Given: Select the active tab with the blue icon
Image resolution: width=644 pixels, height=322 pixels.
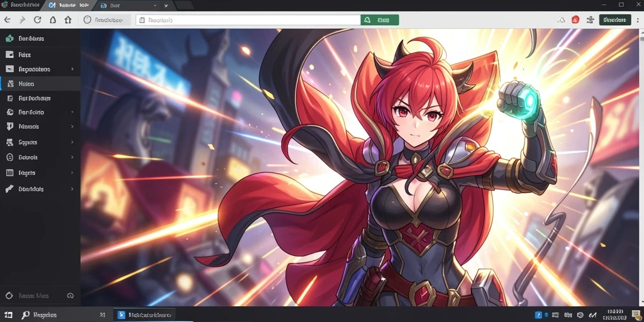Looking at the screenshot, I should (70, 5).
